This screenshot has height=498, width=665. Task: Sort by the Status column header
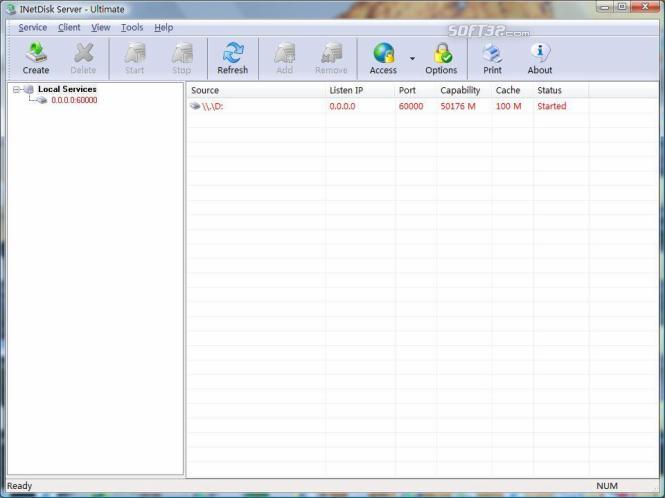point(561,90)
